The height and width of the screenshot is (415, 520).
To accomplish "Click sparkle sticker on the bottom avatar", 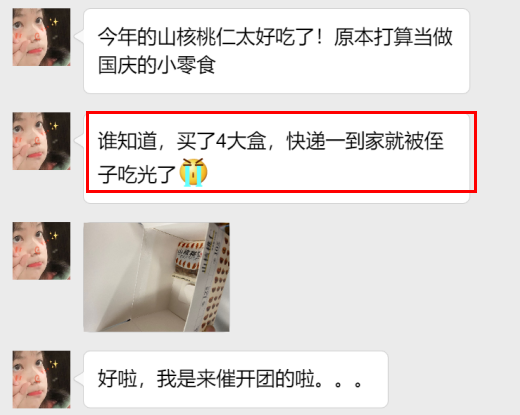I will point(54,364).
